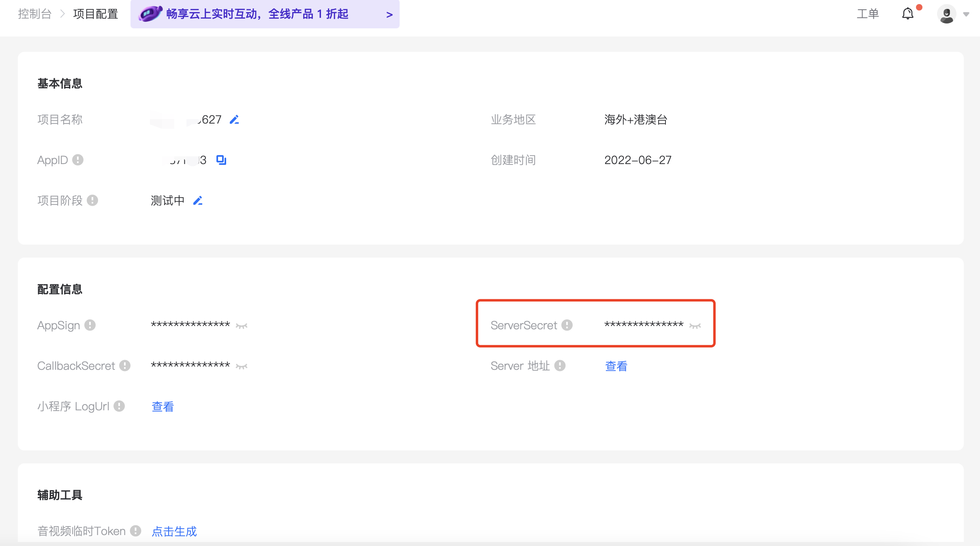Toggle visibility of the CallbackSecret
Image resolution: width=980 pixels, height=546 pixels.
click(x=242, y=366)
